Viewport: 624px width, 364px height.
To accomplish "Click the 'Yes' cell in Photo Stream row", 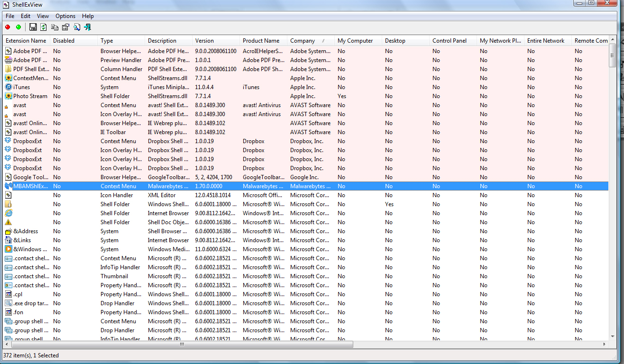I will [x=342, y=96].
